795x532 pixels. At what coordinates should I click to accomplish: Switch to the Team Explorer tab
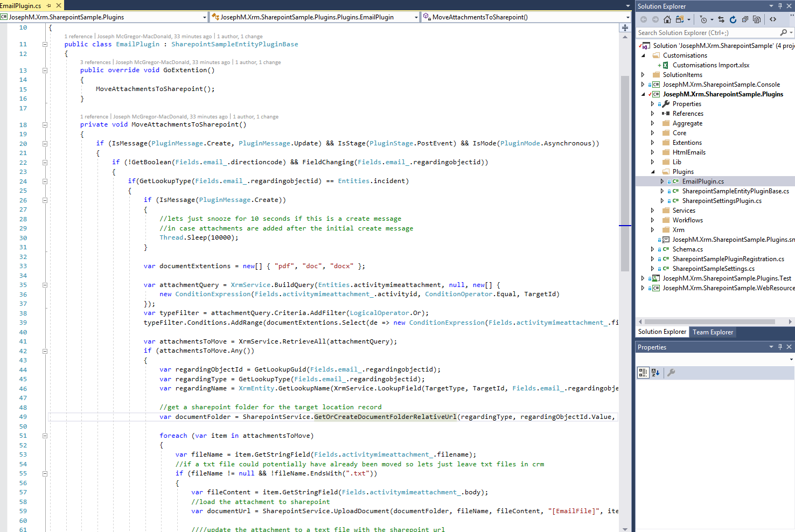(713, 332)
